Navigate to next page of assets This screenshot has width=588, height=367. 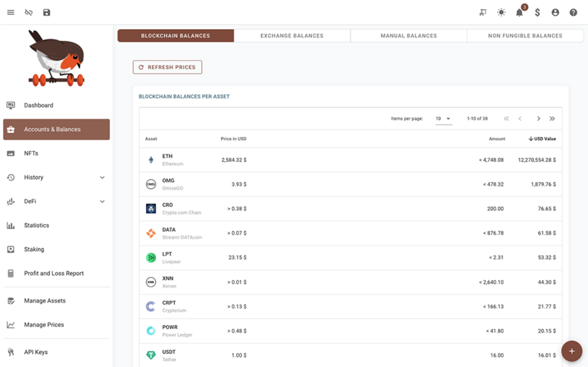[x=538, y=118]
